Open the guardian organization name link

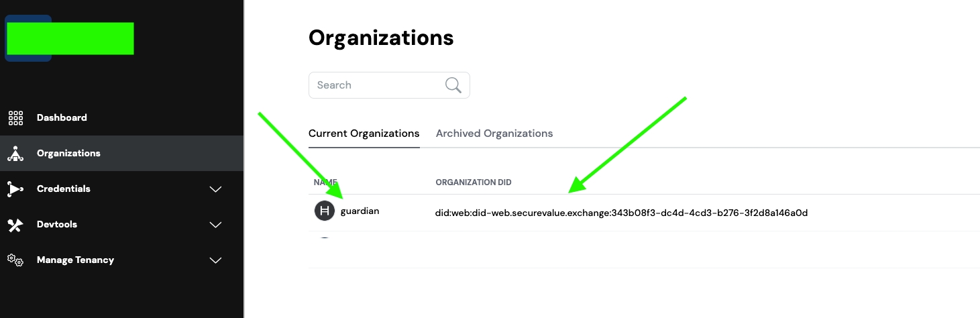pos(360,211)
